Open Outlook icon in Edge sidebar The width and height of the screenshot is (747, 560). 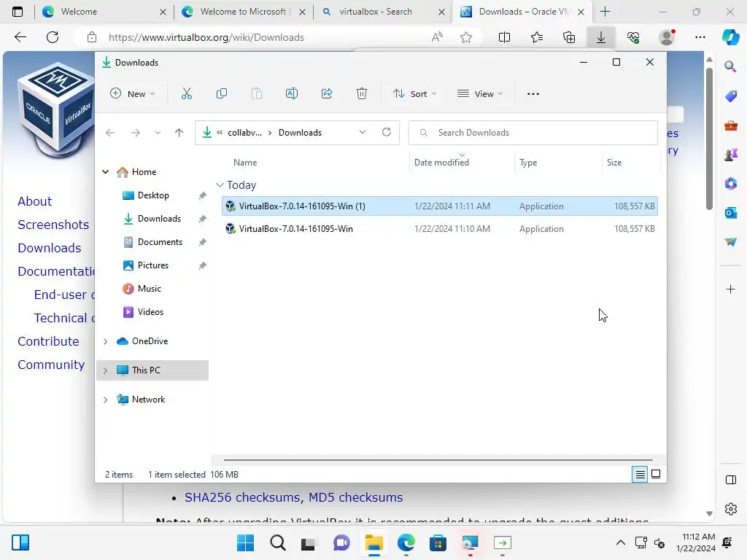(x=731, y=213)
